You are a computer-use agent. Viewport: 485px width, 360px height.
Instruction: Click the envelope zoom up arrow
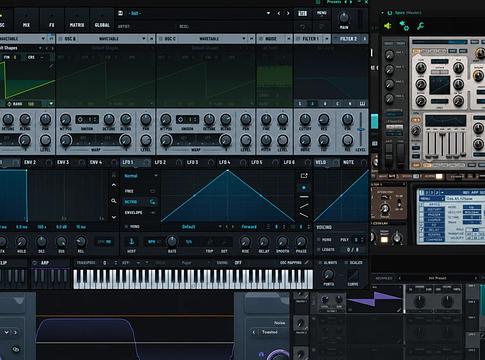coord(114,185)
